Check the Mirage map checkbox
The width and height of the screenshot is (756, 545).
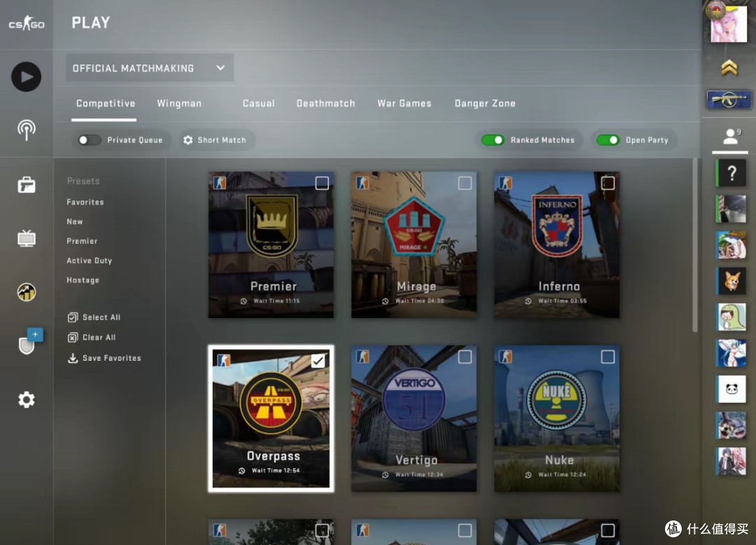point(465,184)
